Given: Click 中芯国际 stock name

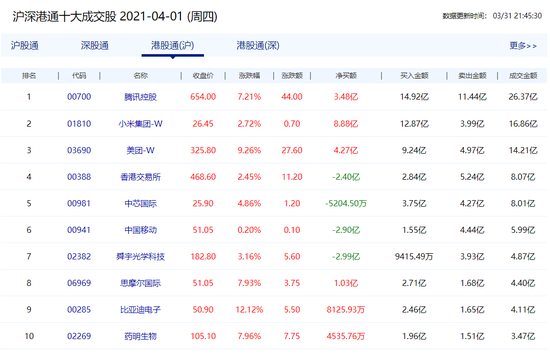Looking at the screenshot, I should point(140,204).
